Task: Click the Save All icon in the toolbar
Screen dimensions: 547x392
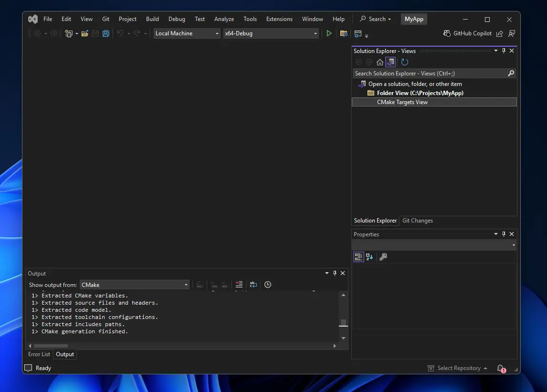Action: tap(105, 33)
